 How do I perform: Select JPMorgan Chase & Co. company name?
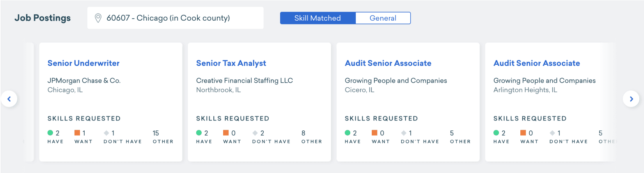pos(84,81)
